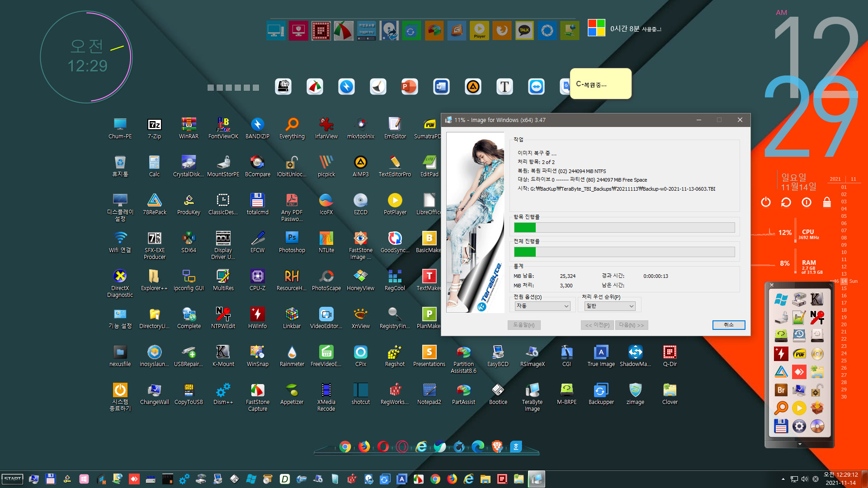Viewport: 868px width, 488px height.
Task: Open 7-Zip desktop shortcut
Action: (x=154, y=128)
